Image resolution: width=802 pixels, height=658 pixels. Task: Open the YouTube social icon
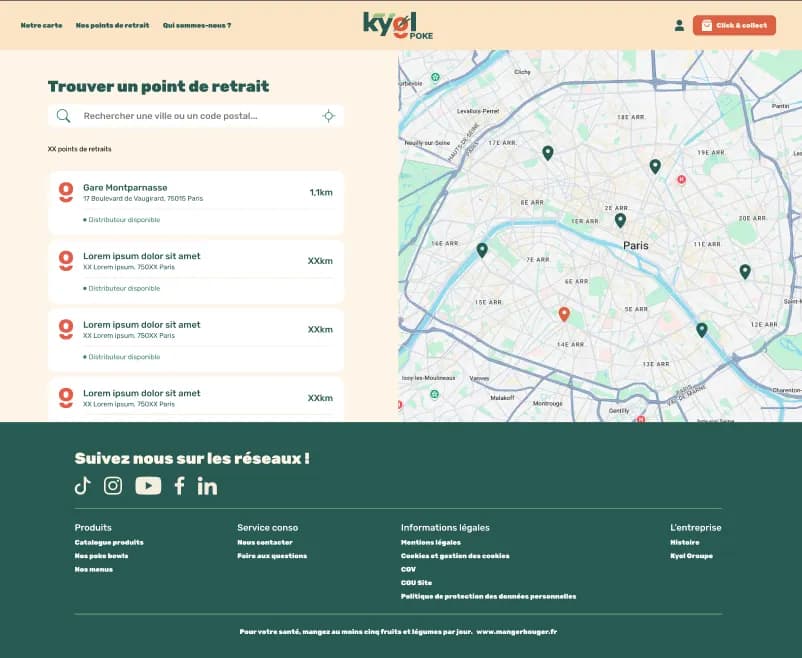pos(148,486)
